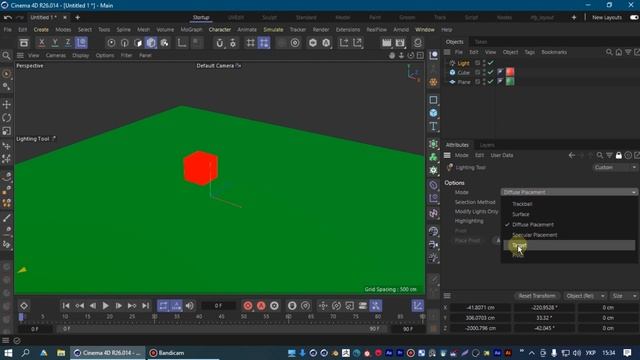
Task: Click the highlighted workplane grid icon
Action: click(x=264, y=43)
